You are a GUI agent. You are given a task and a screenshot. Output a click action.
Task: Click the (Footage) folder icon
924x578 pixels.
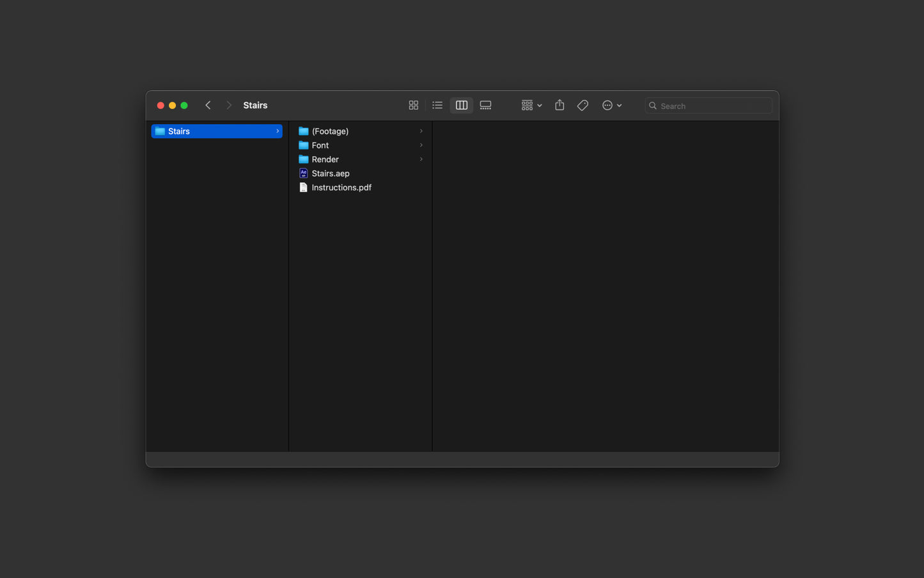tap(304, 131)
